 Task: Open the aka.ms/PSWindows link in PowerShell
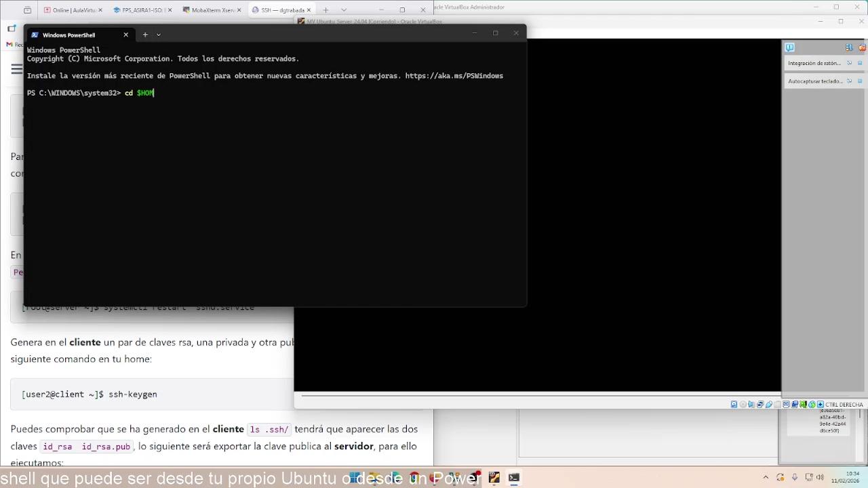[x=454, y=76]
